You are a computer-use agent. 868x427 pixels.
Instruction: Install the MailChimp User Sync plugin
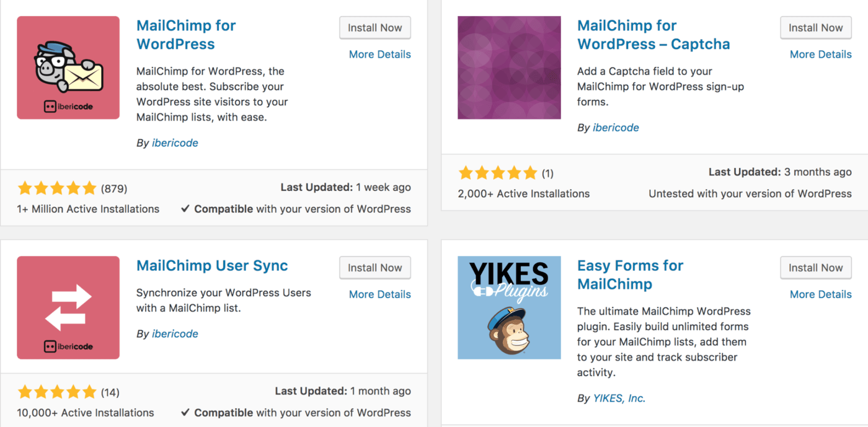375,268
